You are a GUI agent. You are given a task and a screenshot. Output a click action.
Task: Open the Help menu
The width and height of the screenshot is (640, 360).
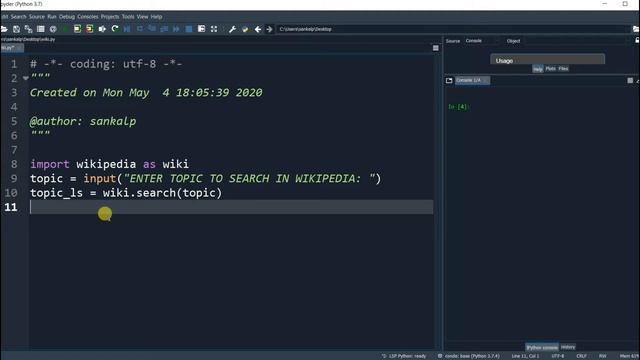coord(156,17)
